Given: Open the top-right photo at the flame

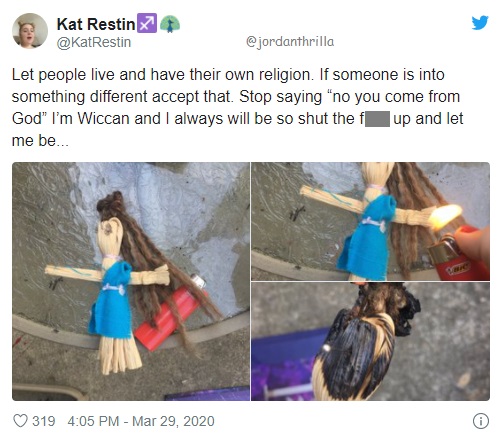Looking at the screenshot, I should [x=446, y=215].
